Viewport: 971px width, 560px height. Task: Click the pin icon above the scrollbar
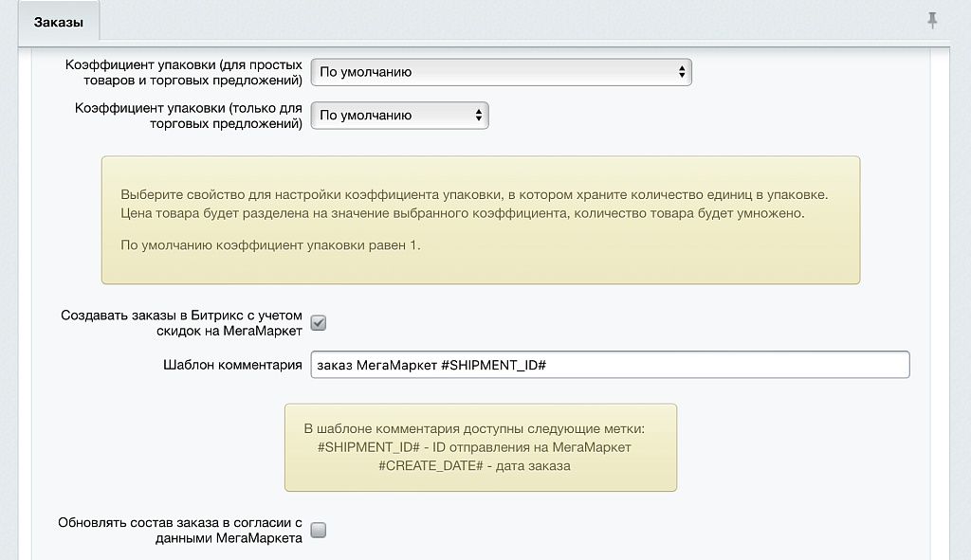tap(930, 21)
